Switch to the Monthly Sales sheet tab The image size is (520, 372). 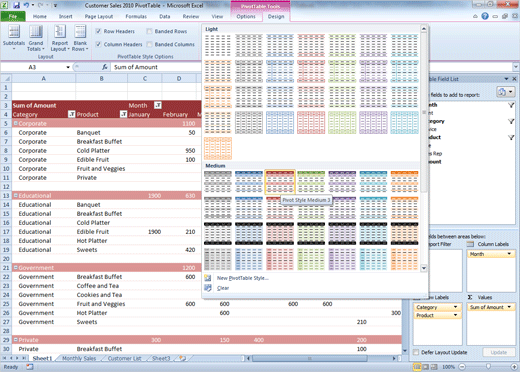(x=79, y=358)
